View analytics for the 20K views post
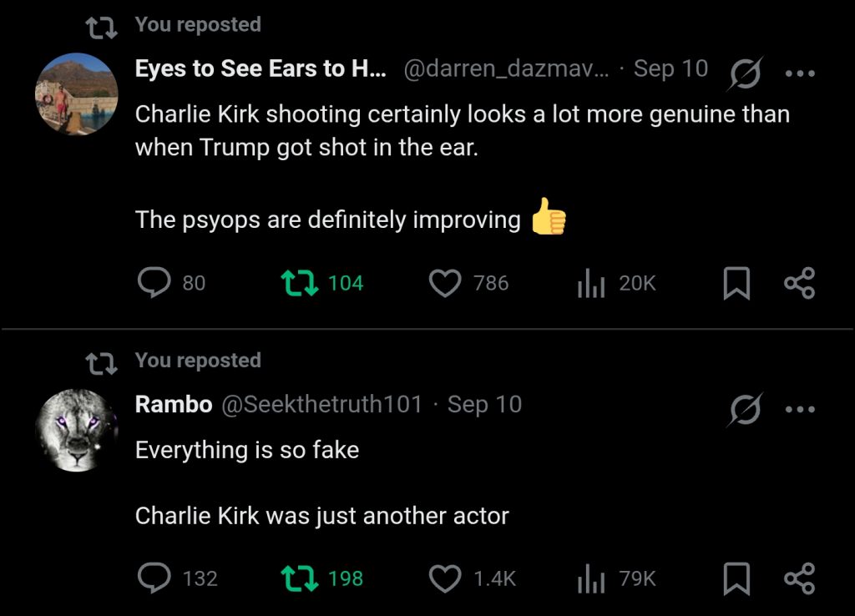This screenshot has width=855, height=616. [x=591, y=284]
